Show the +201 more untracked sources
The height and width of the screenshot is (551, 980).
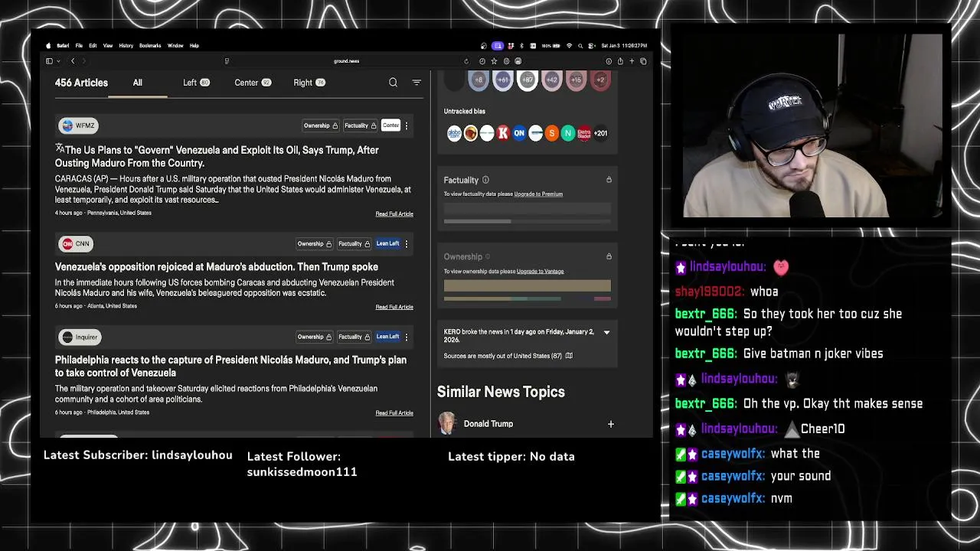[601, 133]
